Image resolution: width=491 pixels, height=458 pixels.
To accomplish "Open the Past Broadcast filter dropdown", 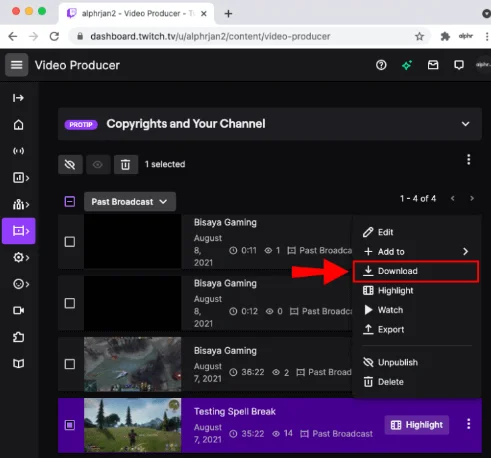I will point(130,202).
